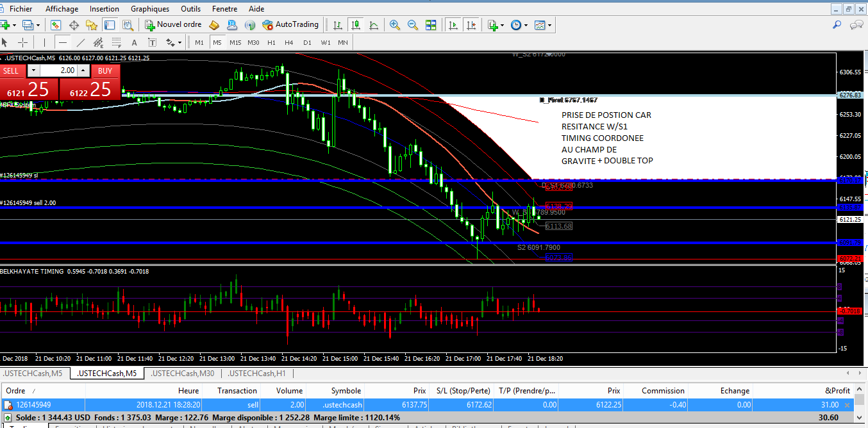
Task: Expand the templates dropdown arrow
Action: point(550,25)
